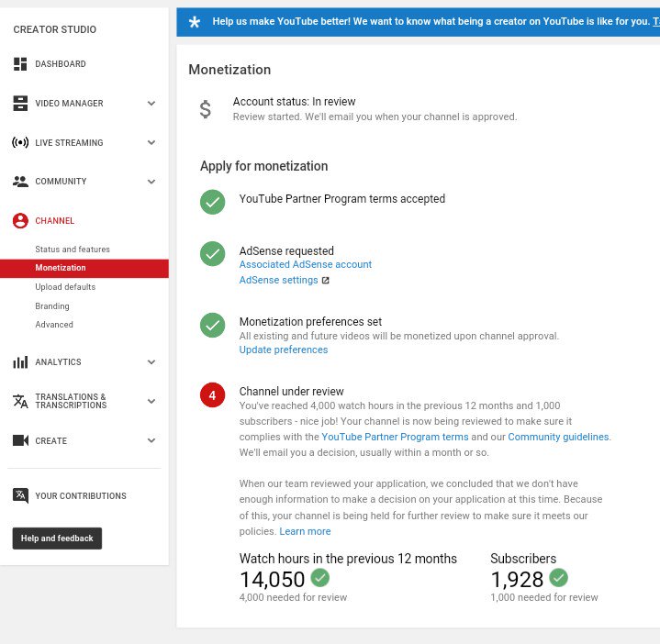660x644 pixels.
Task: Open Status and features page
Action: 73,249
